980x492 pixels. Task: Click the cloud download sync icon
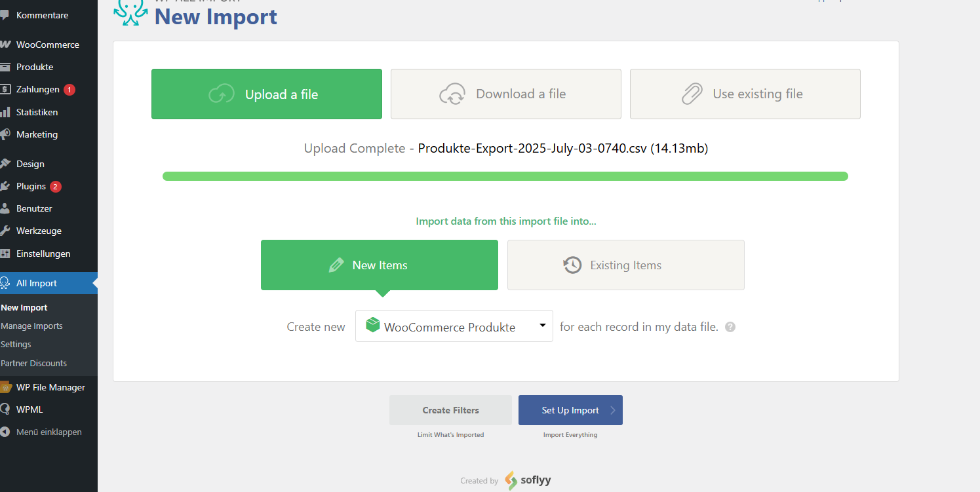tap(452, 94)
